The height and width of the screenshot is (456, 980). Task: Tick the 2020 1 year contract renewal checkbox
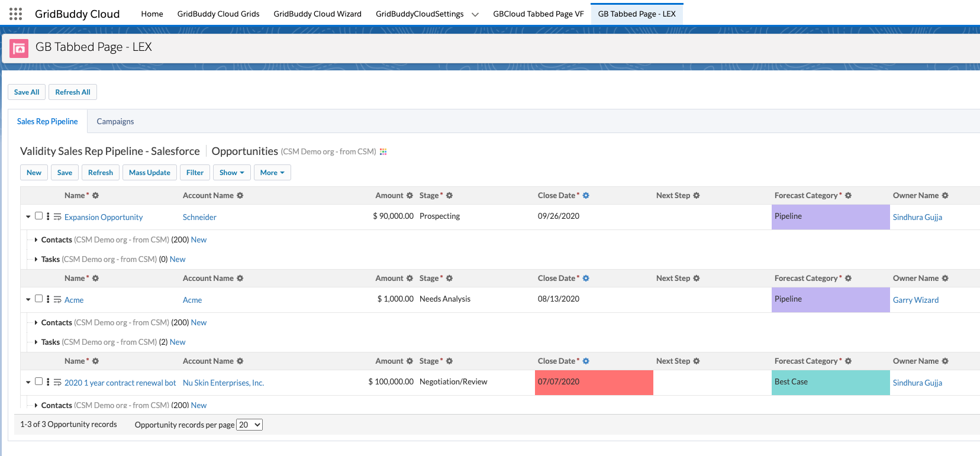tap(38, 381)
